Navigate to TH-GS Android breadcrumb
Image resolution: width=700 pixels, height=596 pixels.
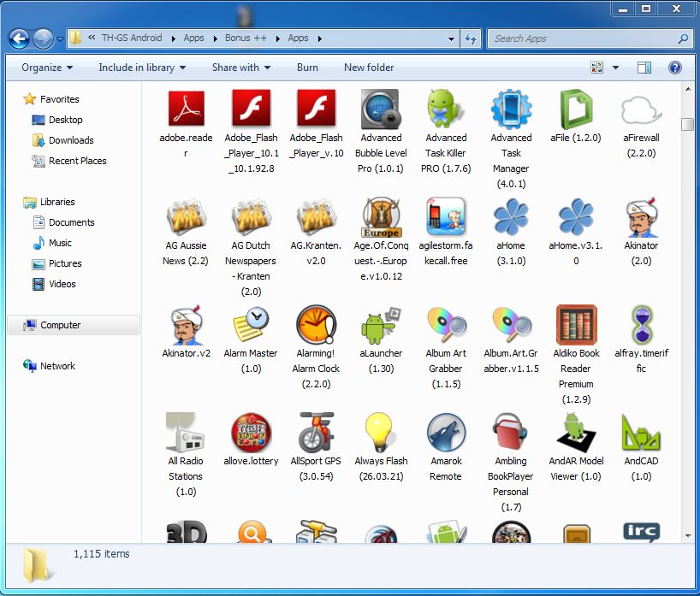click(x=132, y=38)
